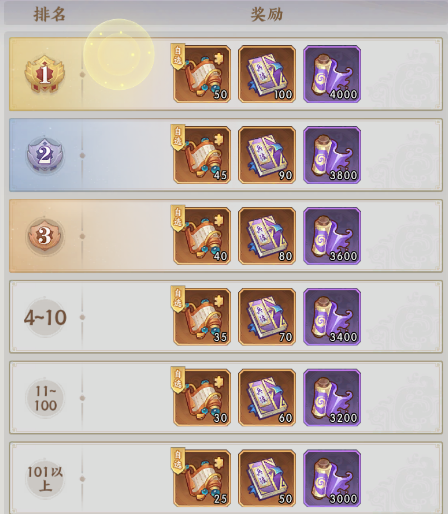Click the rank 3 book reward showing 80
Screen dimensions: 448x514
pyautogui.click(x=267, y=236)
